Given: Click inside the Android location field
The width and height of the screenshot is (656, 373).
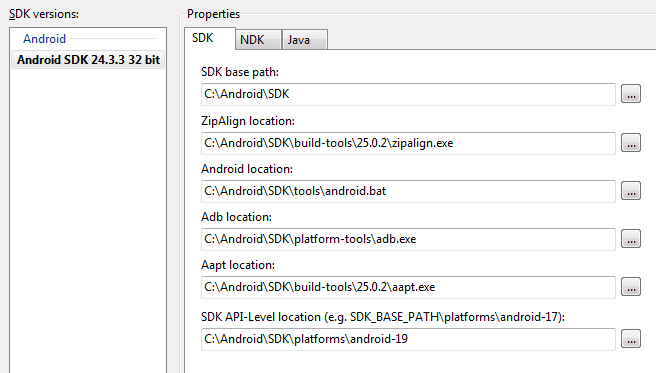Looking at the screenshot, I should [408, 191].
